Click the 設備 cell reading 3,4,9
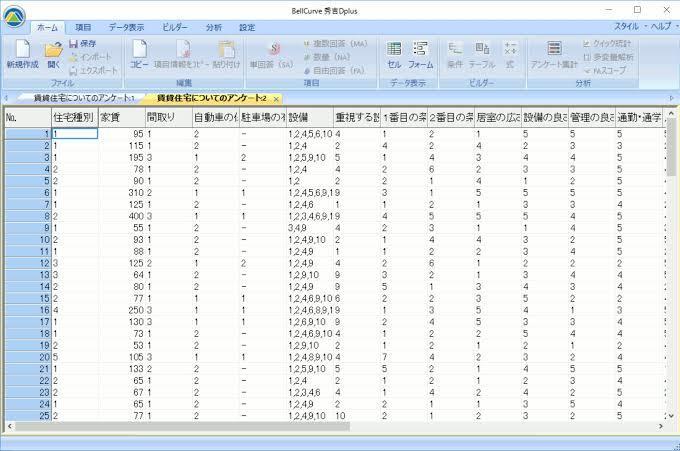680x451 pixels. click(x=310, y=228)
